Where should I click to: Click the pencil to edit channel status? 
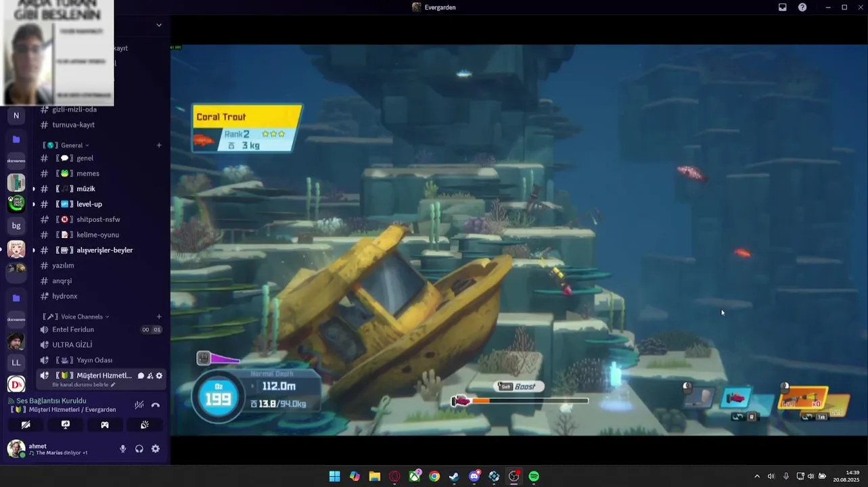click(113, 385)
